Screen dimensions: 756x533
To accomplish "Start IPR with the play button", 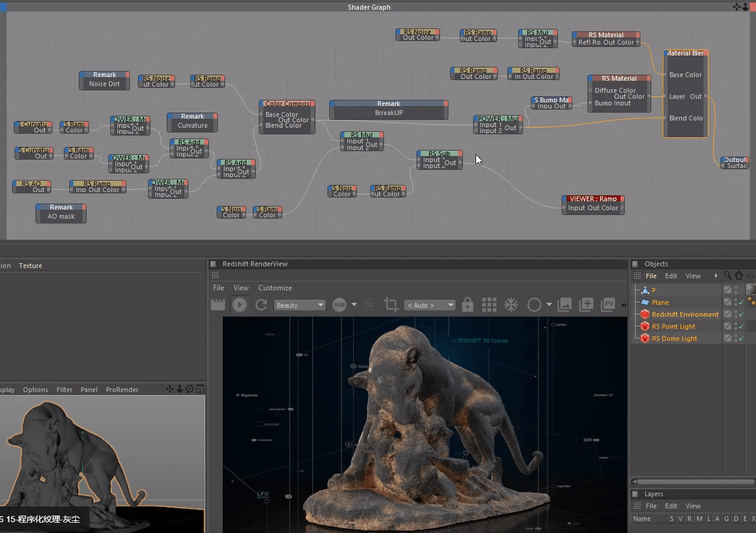I will coord(240,305).
